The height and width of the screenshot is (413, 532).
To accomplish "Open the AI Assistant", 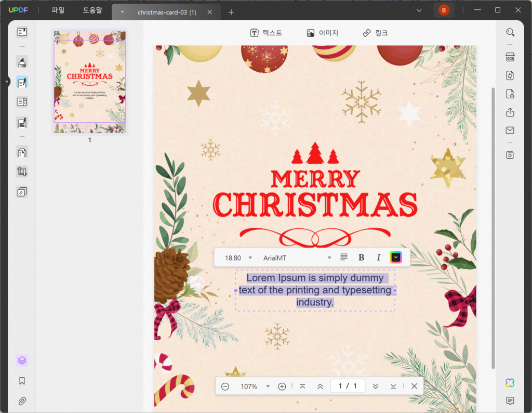I will (x=510, y=382).
